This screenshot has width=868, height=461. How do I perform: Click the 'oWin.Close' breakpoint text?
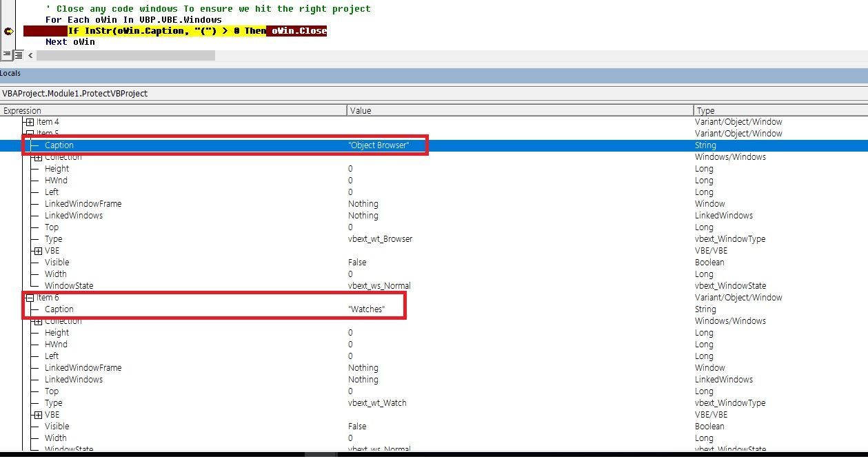point(299,31)
